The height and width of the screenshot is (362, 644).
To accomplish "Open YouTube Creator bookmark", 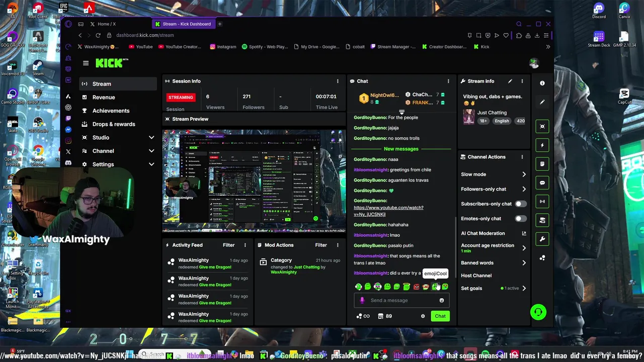I will (180, 47).
